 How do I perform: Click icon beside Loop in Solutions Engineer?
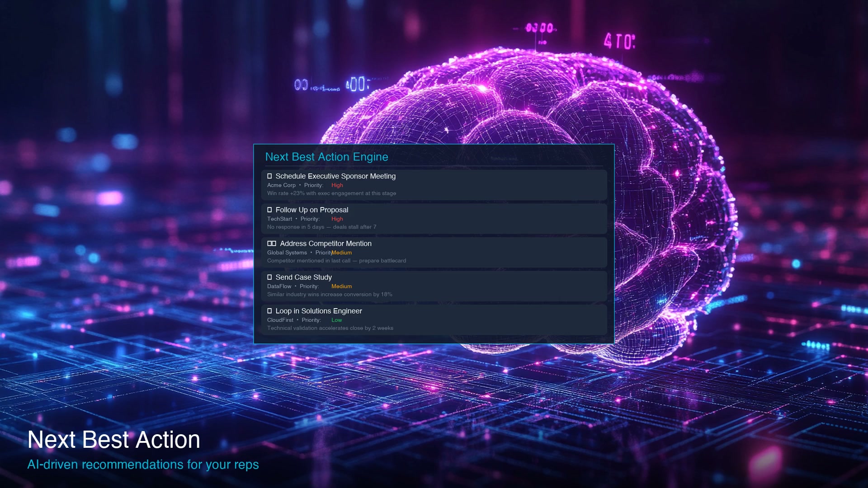[269, 311]
